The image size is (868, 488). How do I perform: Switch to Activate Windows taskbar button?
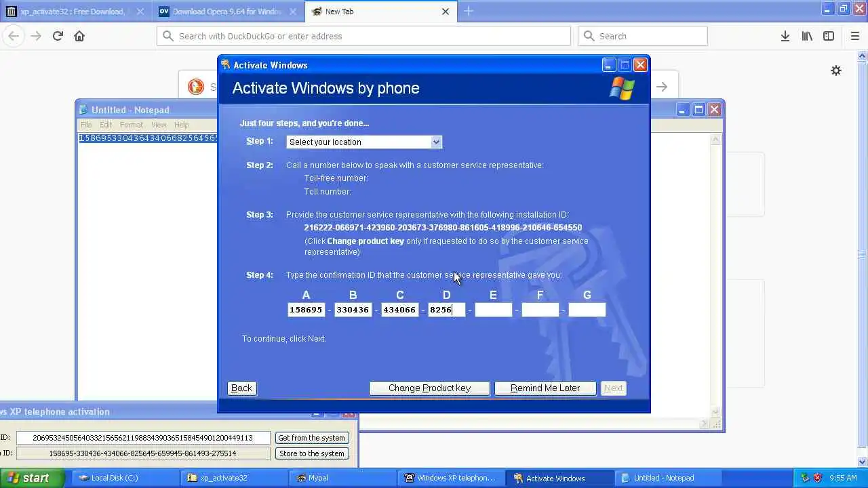point(561,478)
